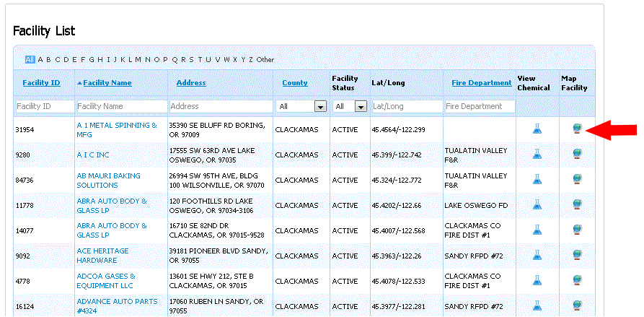Focus the Address filter field
This screenshot has height=317, width=644.
(221, 106)
